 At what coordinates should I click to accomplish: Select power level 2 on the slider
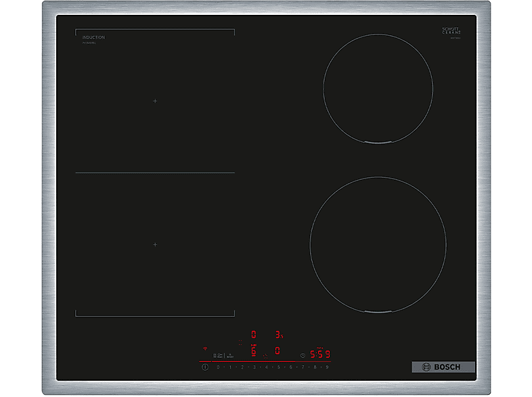[x=242, y=367]
